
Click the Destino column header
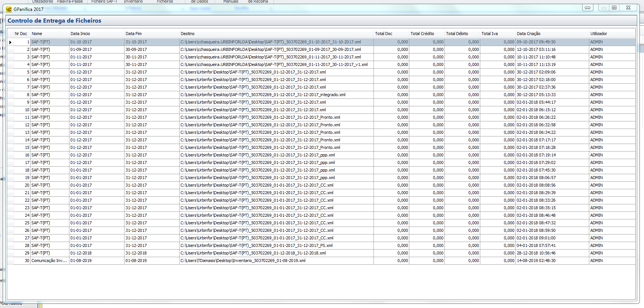188,34
